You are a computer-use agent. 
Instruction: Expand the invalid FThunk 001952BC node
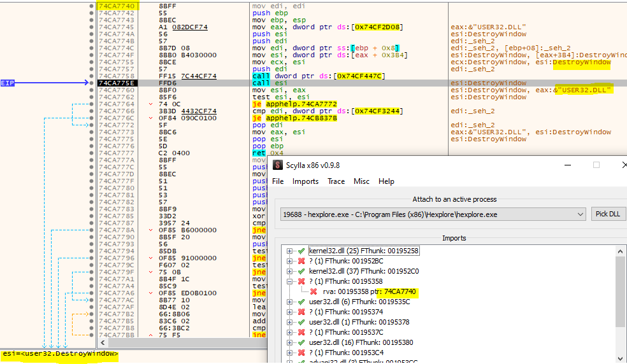pyautogui.click(x=289, y=261)
